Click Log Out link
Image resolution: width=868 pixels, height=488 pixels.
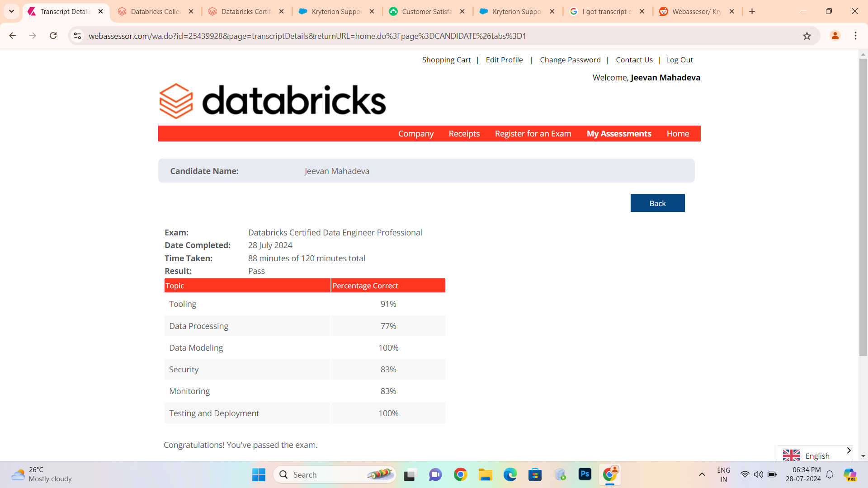679,60
